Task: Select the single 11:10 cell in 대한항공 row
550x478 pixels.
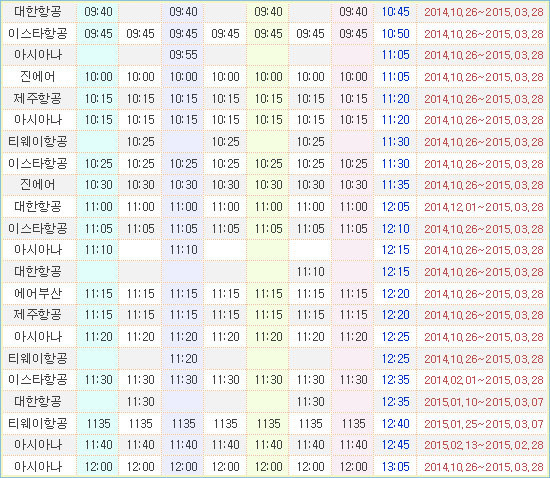Action: pyautogui.click(x=310, y=272)
